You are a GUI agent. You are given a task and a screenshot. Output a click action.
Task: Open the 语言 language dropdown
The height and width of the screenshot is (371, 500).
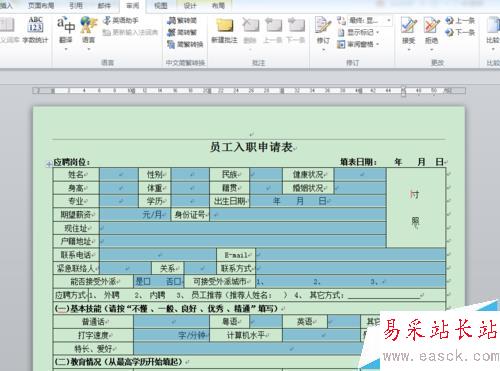tap(89, 50)
